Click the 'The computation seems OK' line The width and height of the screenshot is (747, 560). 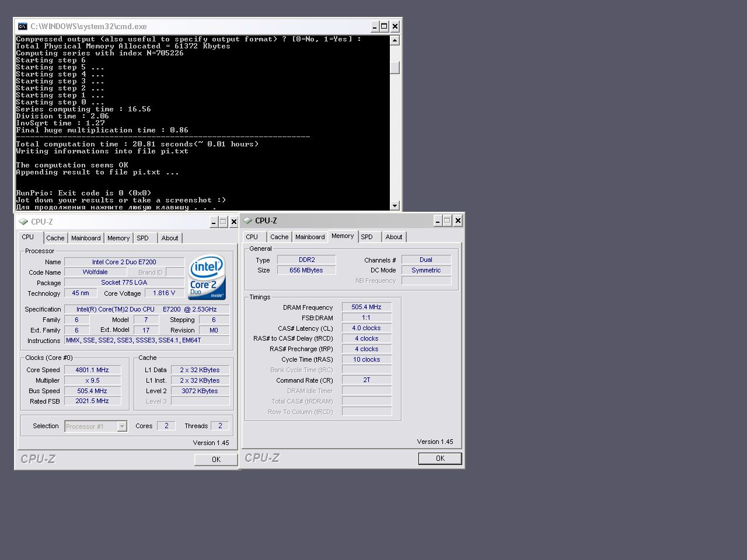click(72, 165)
